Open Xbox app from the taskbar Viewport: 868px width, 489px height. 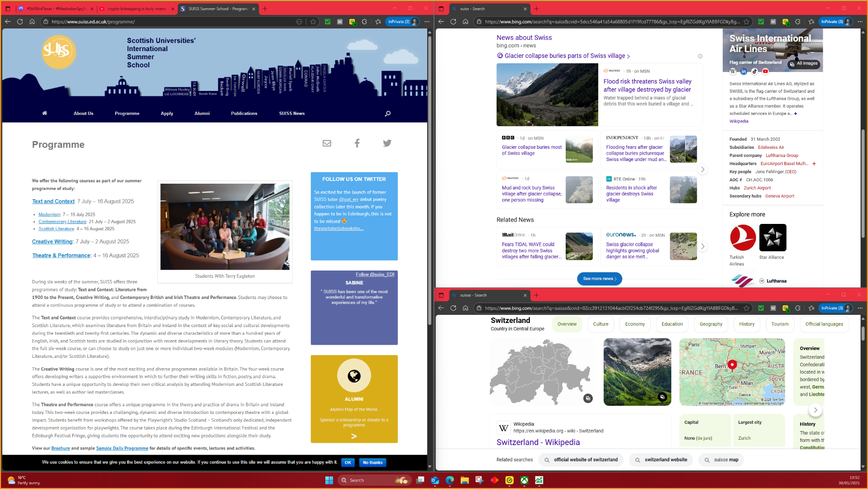524,480
